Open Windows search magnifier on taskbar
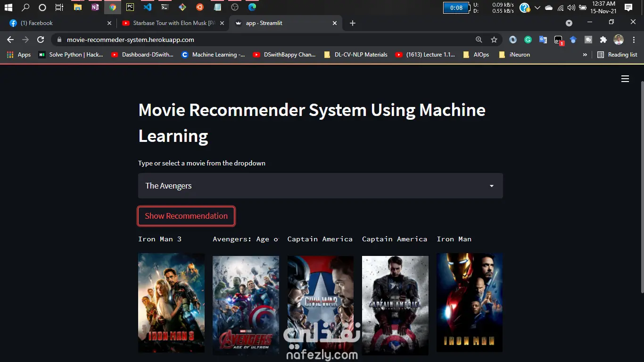Screen dimensions: 644x362 pos(25,7)
